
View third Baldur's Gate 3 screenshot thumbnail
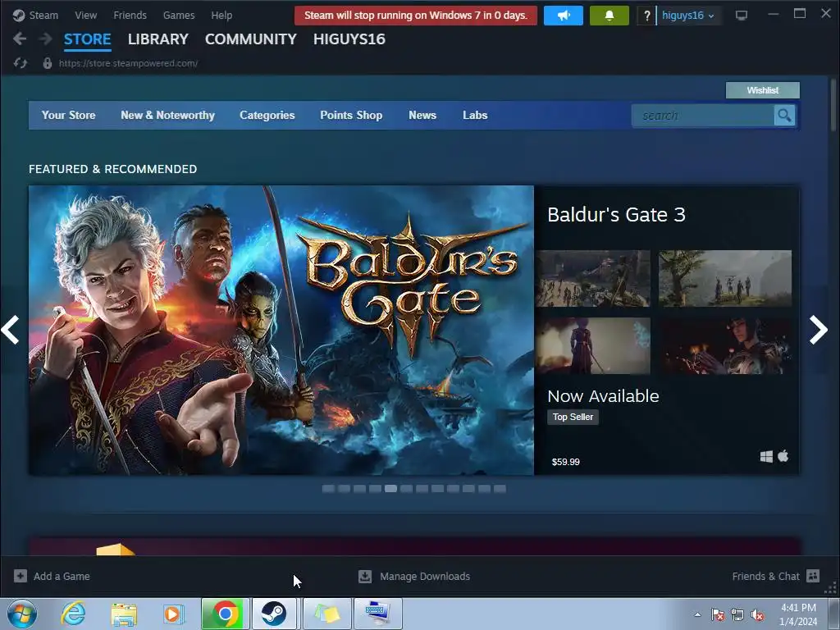click(x=593, y=345)
